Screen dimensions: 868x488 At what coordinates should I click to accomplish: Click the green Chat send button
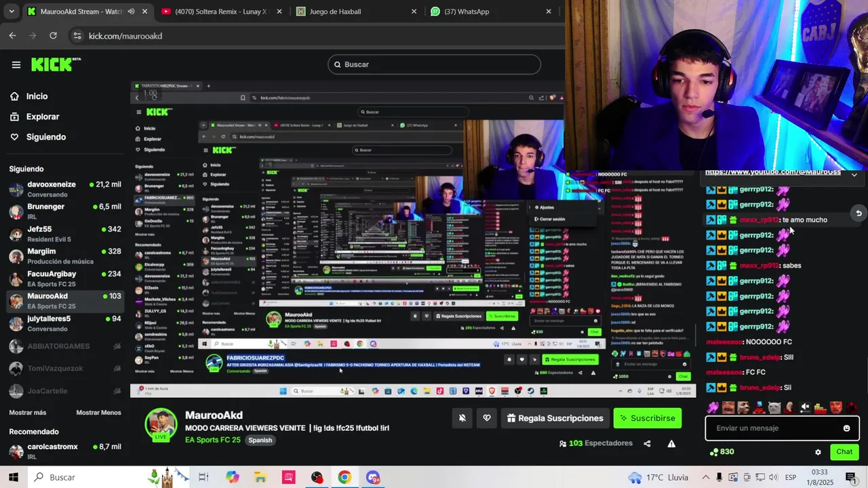[844, 452]
